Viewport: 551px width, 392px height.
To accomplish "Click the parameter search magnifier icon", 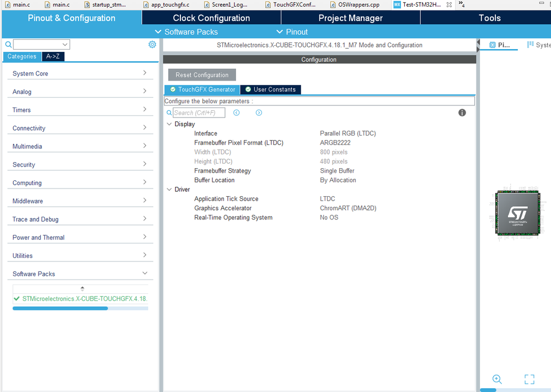I will [x=169, y=113].
